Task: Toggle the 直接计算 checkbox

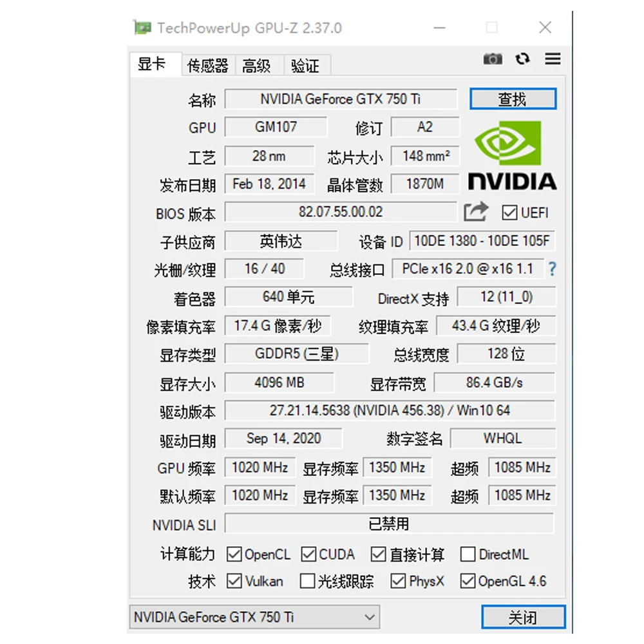Action: (x=378, y=554)
